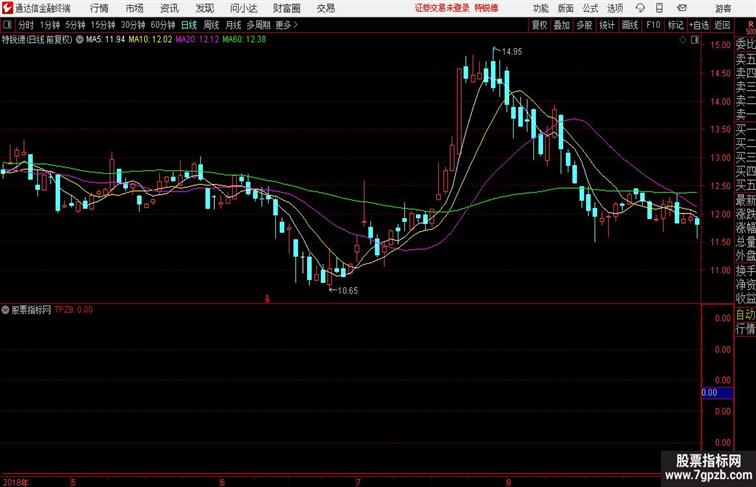Switch to the 15分钟 period
This screenshot has width=756, height=487.
click(103, 25)
